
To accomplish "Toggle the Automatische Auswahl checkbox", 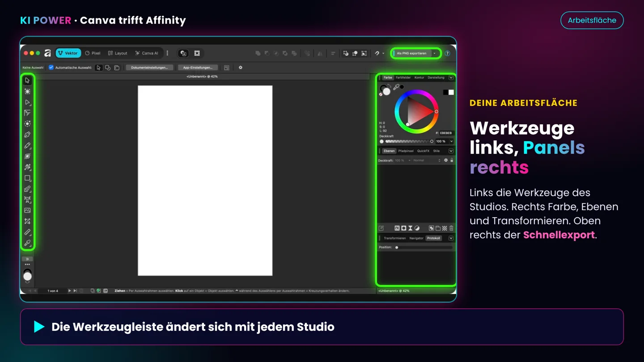I will tap(51, 67).
